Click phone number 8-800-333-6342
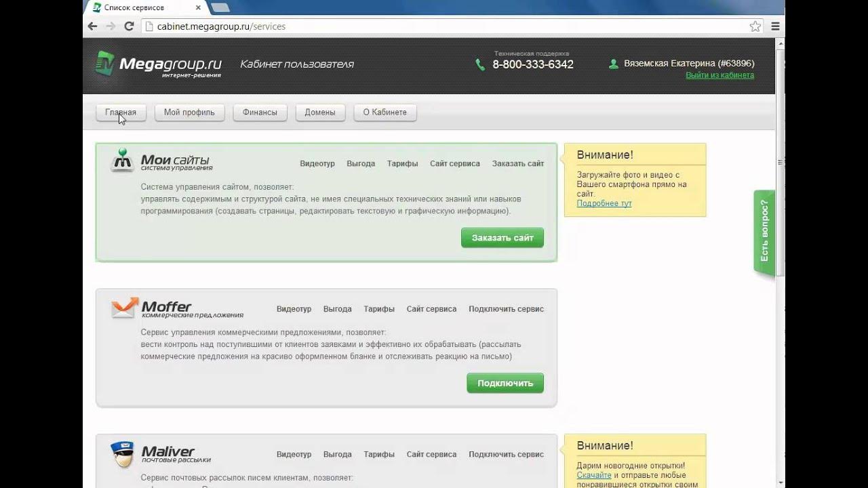Viewport: 868px width, 488px height. [533, 65]
